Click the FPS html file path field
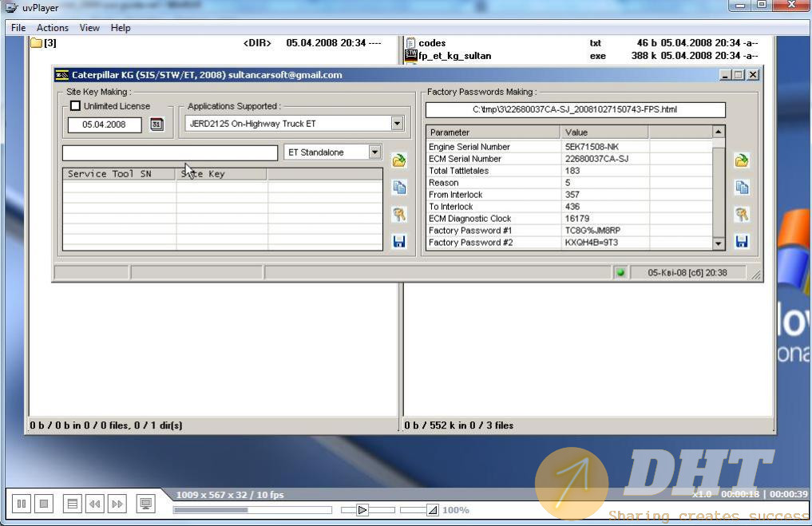812x526 pixels. pos(575,110)
